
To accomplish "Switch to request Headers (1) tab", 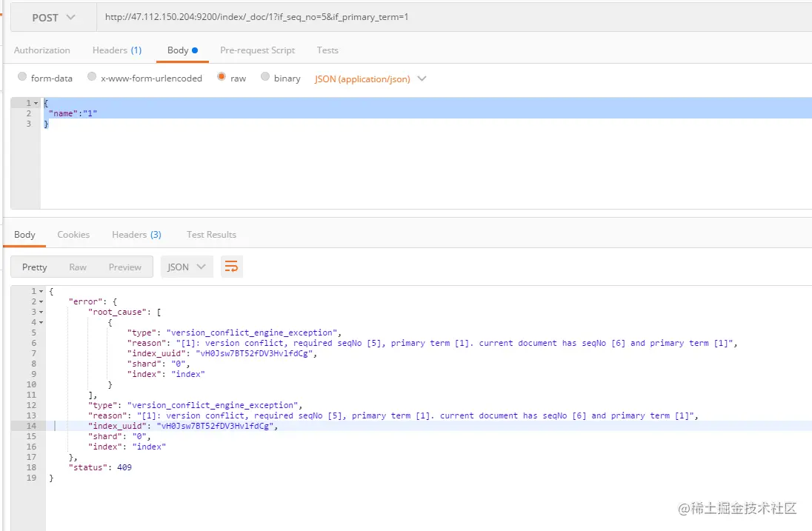I will tap(117, 50).
